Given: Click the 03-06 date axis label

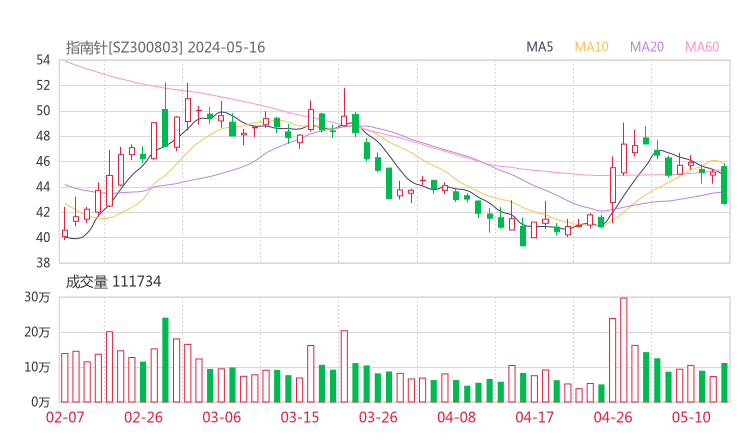Looking at the screenshot, I should (x=221, y=417).
